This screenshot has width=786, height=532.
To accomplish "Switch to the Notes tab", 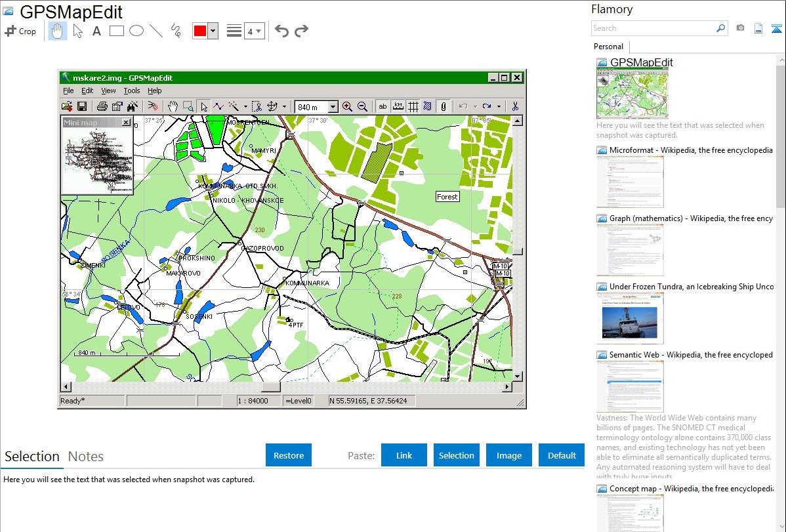I will [x=86, y=457].
